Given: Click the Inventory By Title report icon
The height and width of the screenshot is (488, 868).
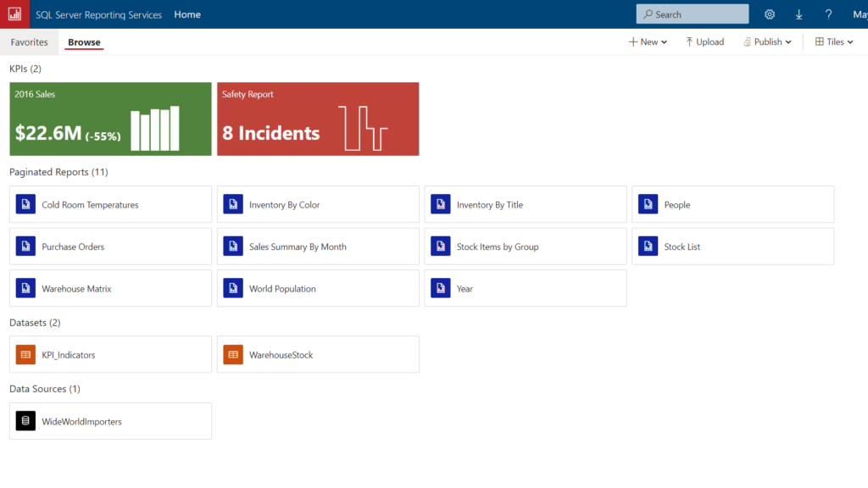Looking at the screenshot, I should coord(441,204).
